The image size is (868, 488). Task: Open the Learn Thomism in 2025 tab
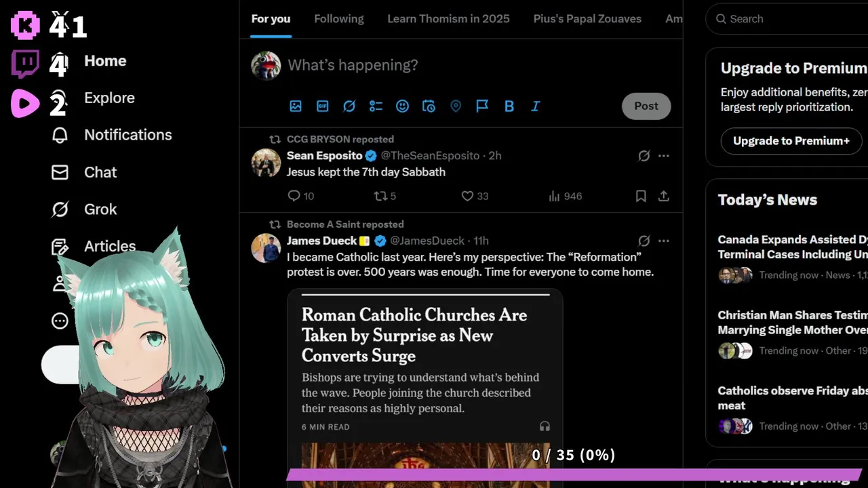(x=448, y=19)
